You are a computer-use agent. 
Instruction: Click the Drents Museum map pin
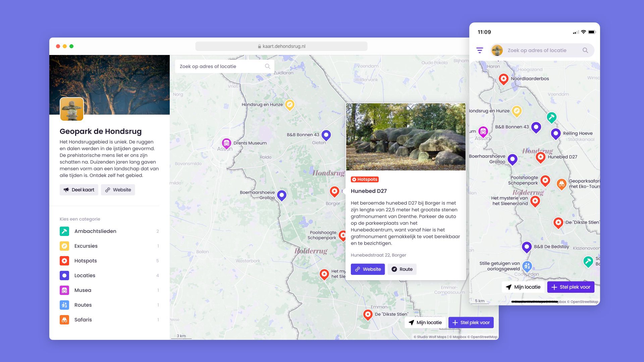pyautogui.click(x=226, y=143)
